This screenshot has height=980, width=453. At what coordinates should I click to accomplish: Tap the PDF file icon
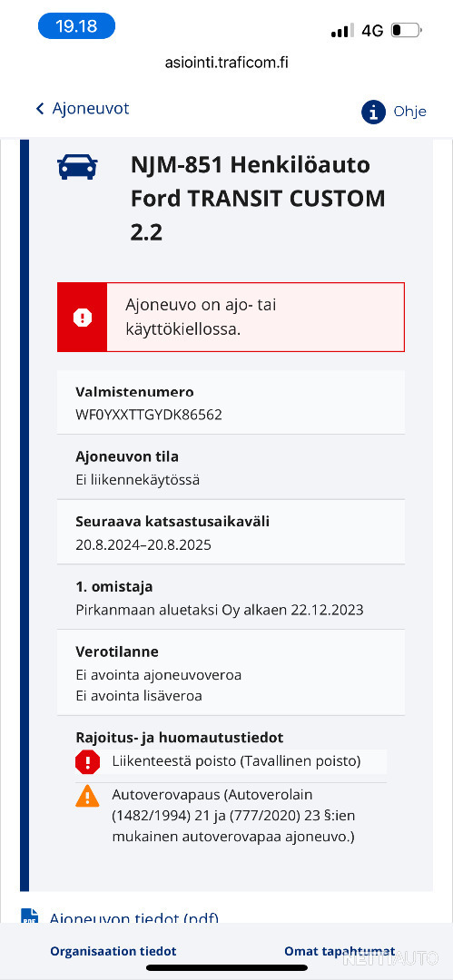point(29,916)
